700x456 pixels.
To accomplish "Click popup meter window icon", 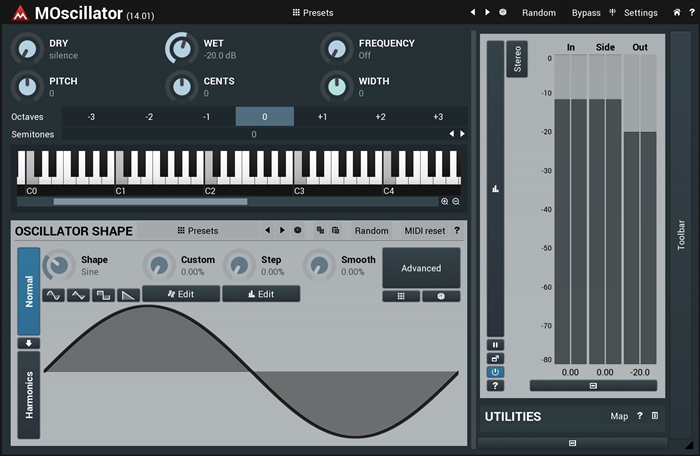I will (495, 358).
